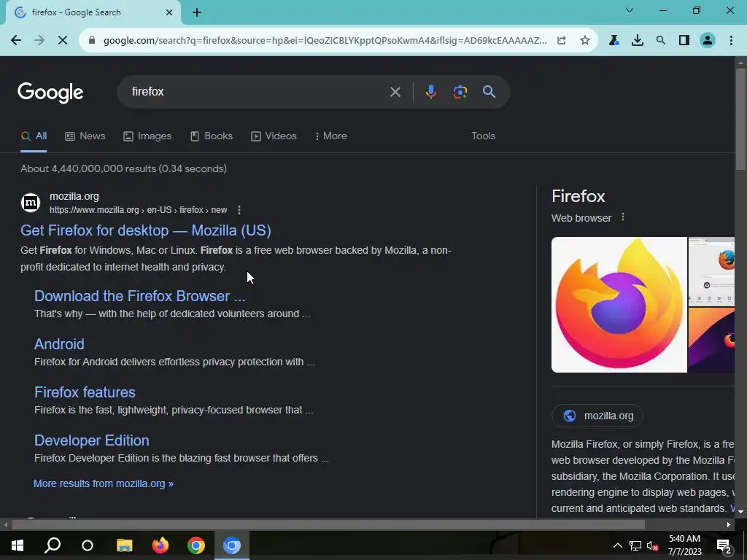Open the Developer Edition sitelink
Image resolution: width=747 pixels, height=560 pixels.
(91, 440)
